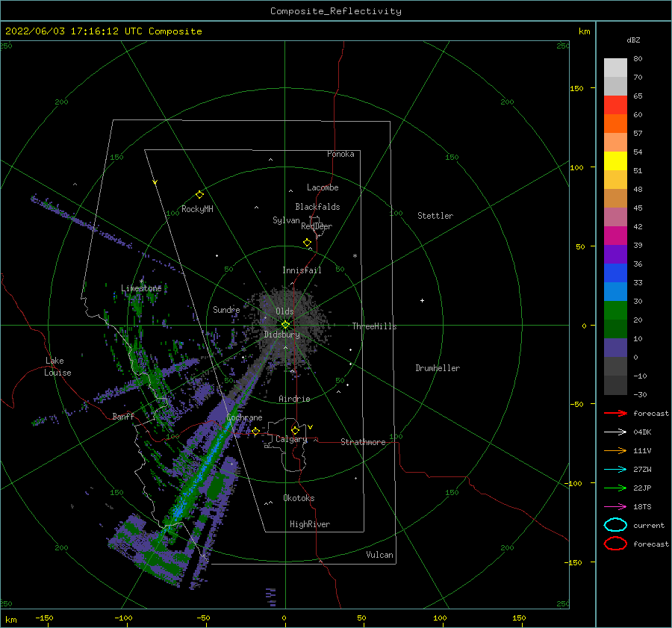Click the Lake Louise label
The width and height of the screenshot is (672, 628).
(57, 367)
